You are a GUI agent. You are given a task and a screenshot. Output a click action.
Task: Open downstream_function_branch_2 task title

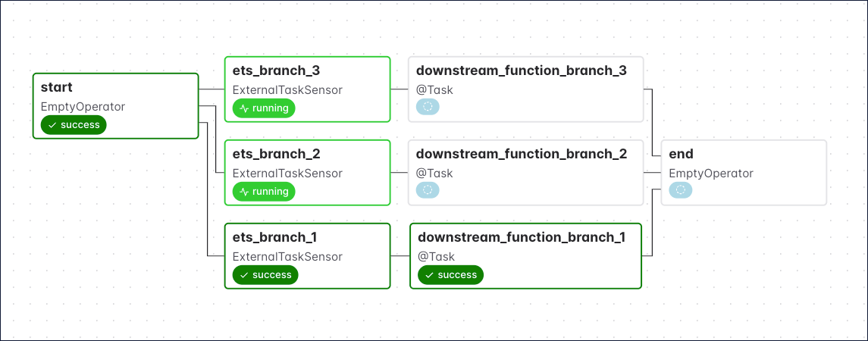pos(521,155)
